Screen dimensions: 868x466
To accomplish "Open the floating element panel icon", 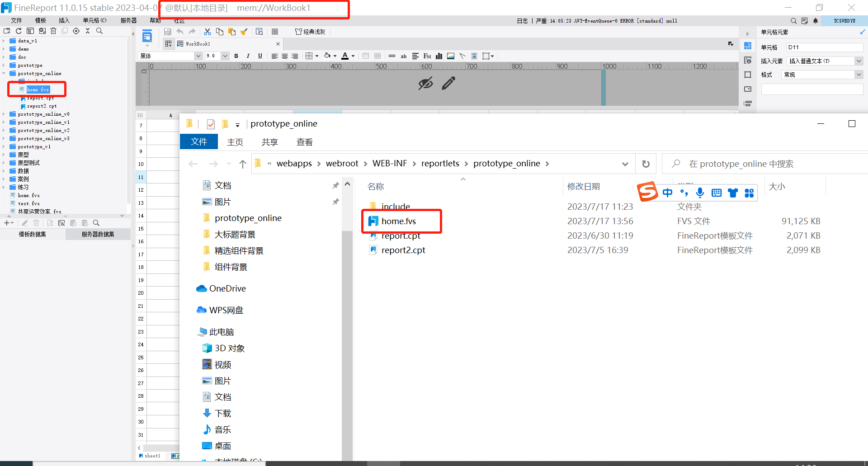I will point(748,75).
